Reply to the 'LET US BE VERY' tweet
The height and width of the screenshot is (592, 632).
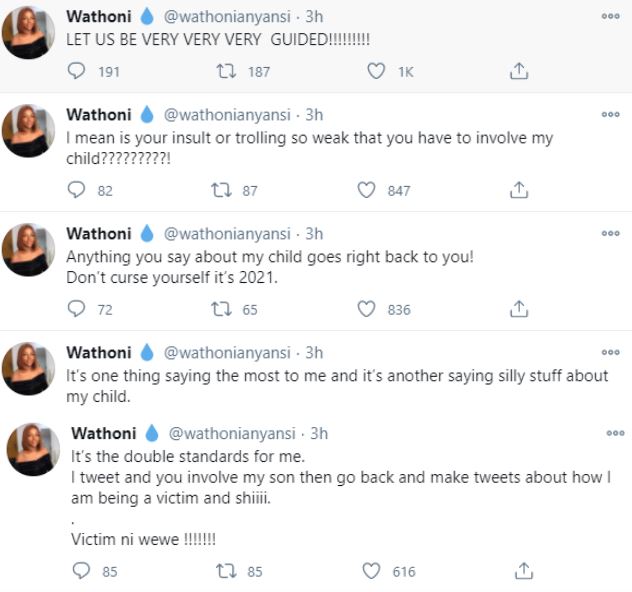(x=76, y=72)
